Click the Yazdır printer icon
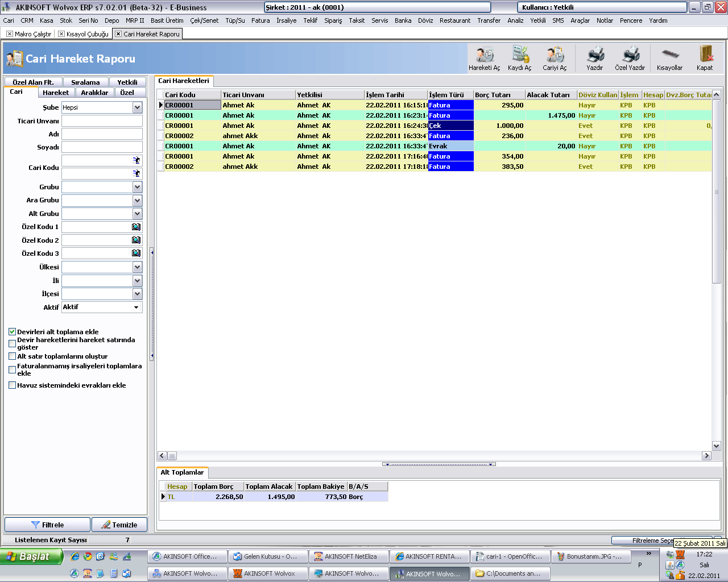This screenshot has height=582, width=728. (x=595, y=59)
